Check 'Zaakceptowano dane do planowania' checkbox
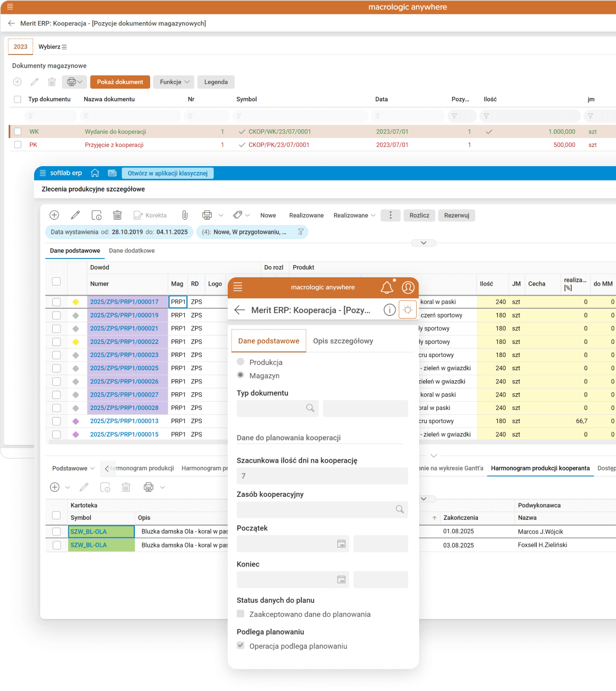This screenshot has width=616, height=691. click(x=240, y=614)
